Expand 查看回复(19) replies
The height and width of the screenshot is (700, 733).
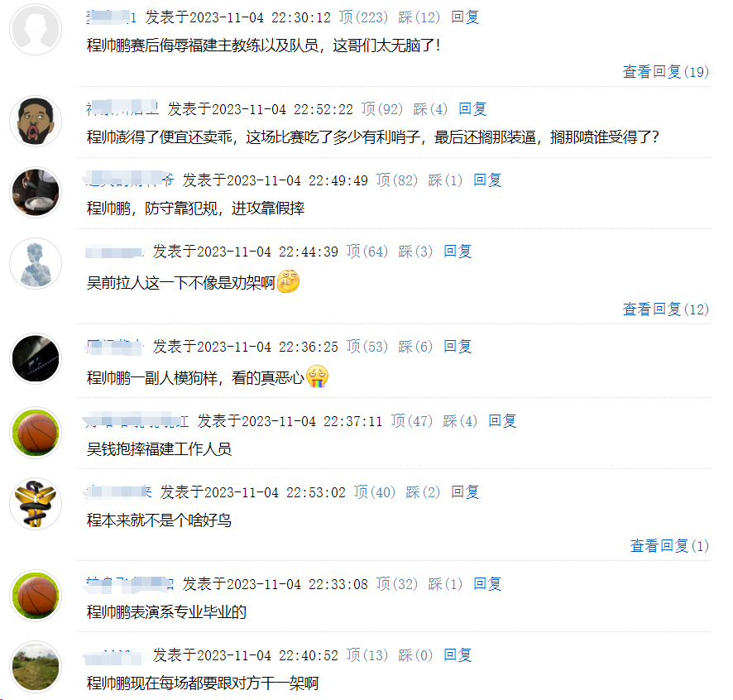pyautogui.click(x=666, y=71)
